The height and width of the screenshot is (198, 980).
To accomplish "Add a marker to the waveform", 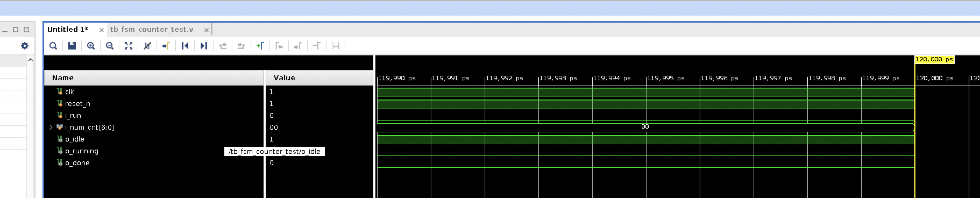I will point(260,46).
